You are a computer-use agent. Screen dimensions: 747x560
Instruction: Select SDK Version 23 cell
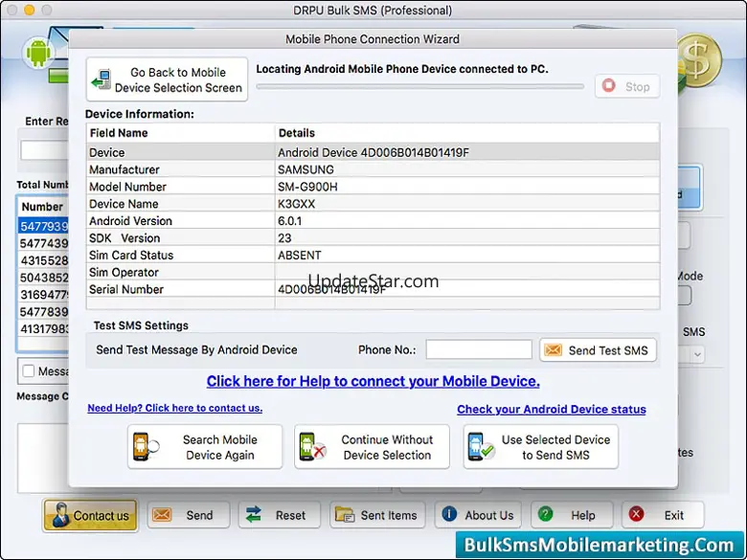coord(467,238)
